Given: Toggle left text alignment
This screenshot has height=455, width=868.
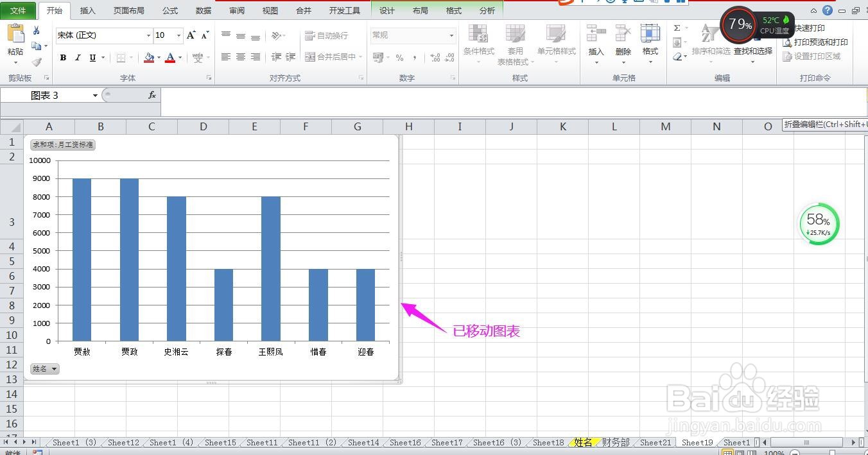Looking at the screenshot, I should [x=226, y=57].
